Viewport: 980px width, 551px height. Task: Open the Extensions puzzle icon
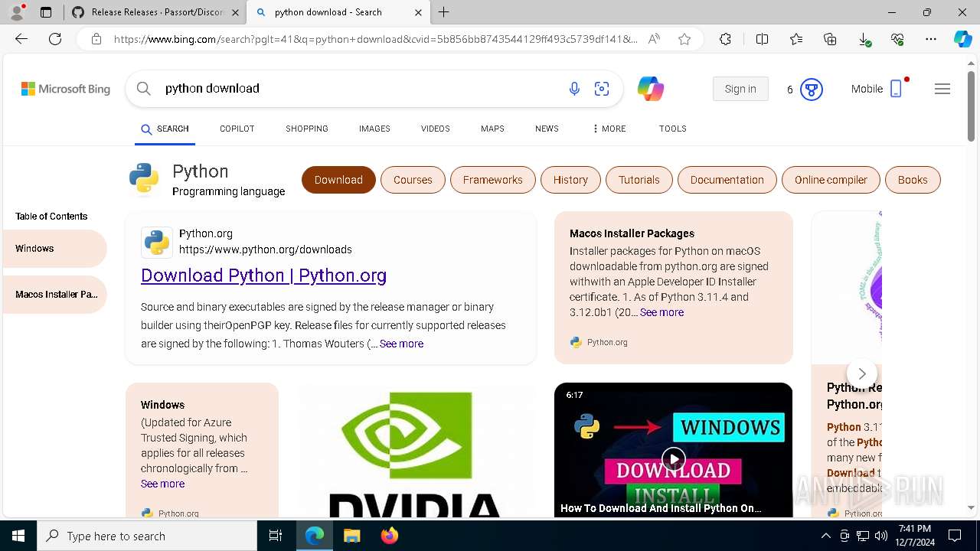[x=725, y=39]
